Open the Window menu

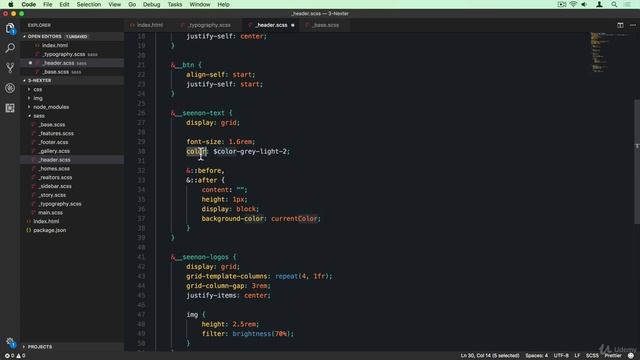200,4
